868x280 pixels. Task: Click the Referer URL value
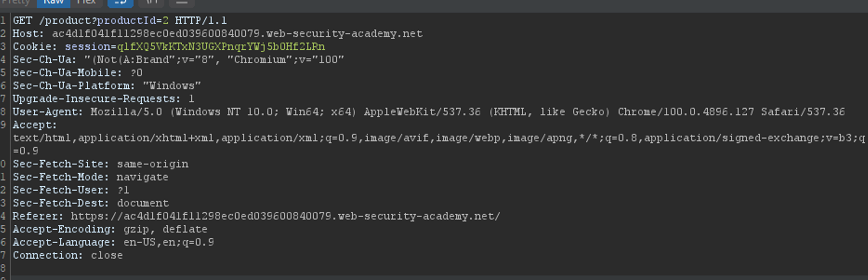[x=285, y=216]
